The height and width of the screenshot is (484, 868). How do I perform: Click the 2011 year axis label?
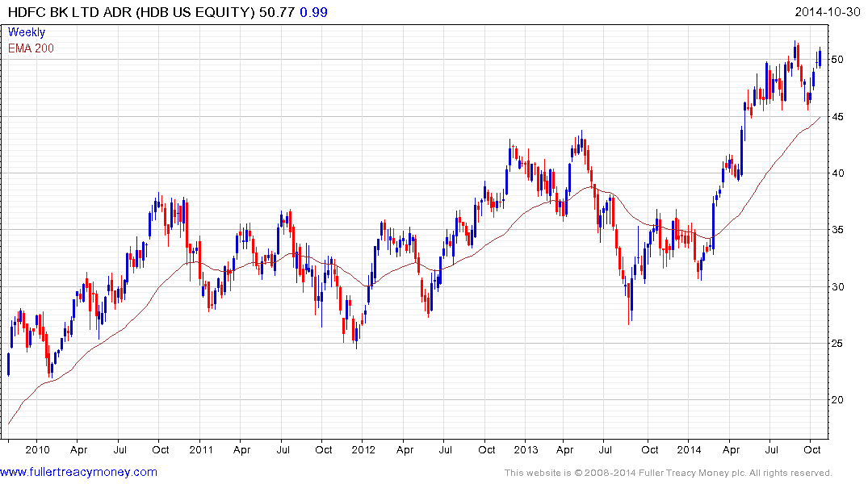(x=201, y=449)
